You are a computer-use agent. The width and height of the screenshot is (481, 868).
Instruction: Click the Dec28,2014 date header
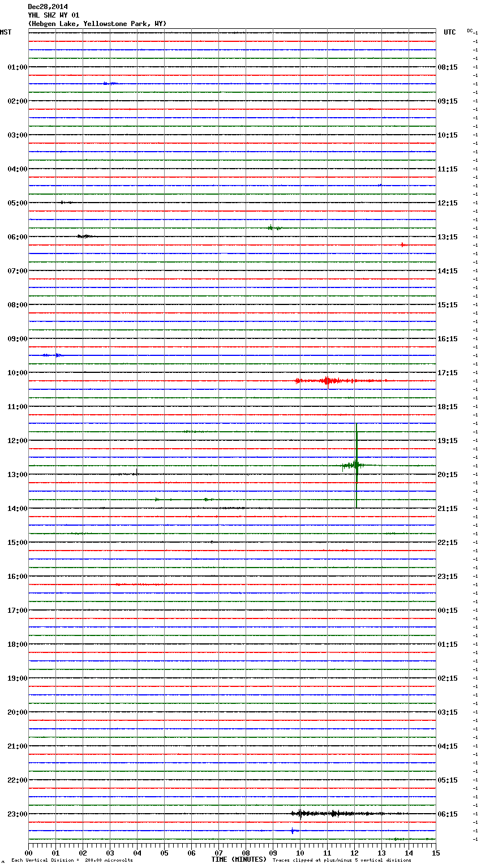point(48,7)
